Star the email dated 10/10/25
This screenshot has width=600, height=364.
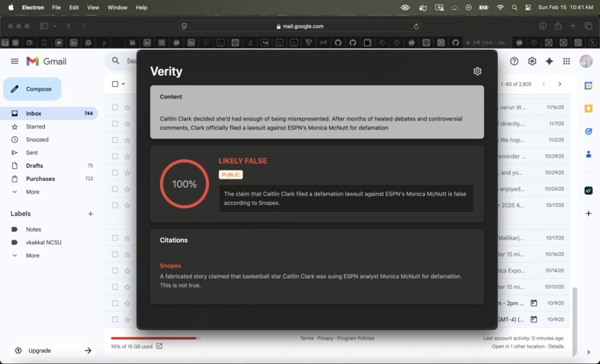pyautogui.click(x=127, y=287)
